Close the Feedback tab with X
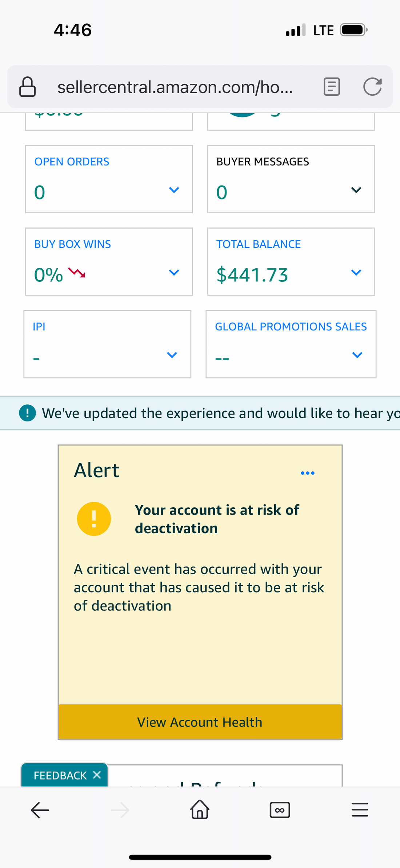Viewport: 400px width, 868px height. pos(97,775)
